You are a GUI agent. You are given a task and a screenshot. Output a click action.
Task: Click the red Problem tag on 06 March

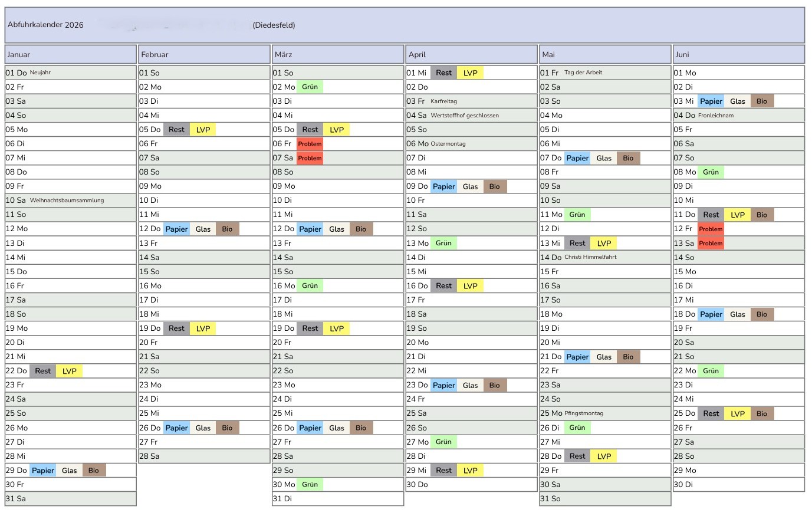pos(310,144)
